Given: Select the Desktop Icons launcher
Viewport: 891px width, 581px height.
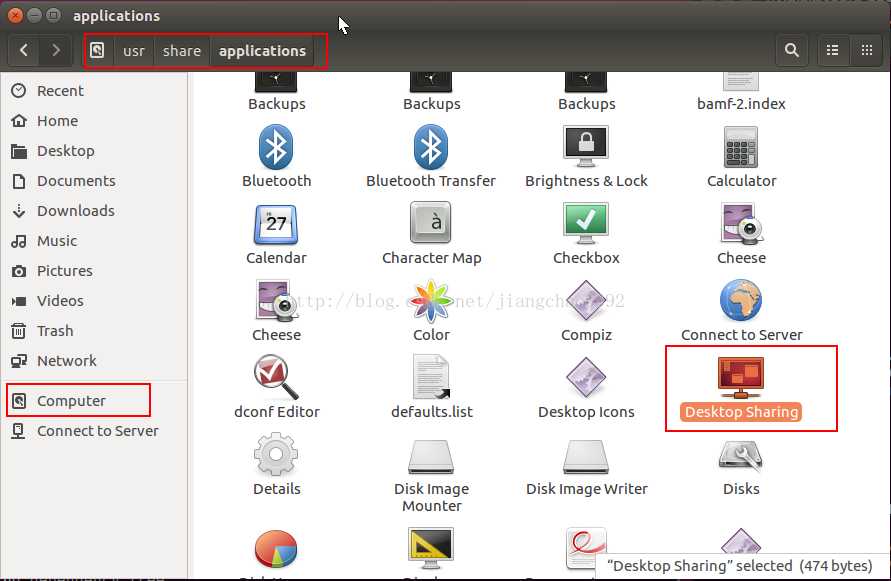Looking at the screenshot, I should point(586,377).
